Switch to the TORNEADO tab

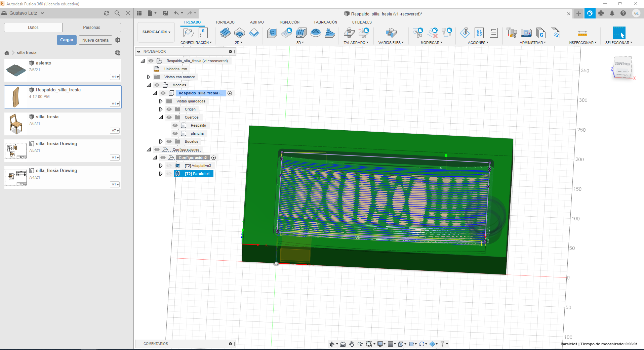(225, 22)
